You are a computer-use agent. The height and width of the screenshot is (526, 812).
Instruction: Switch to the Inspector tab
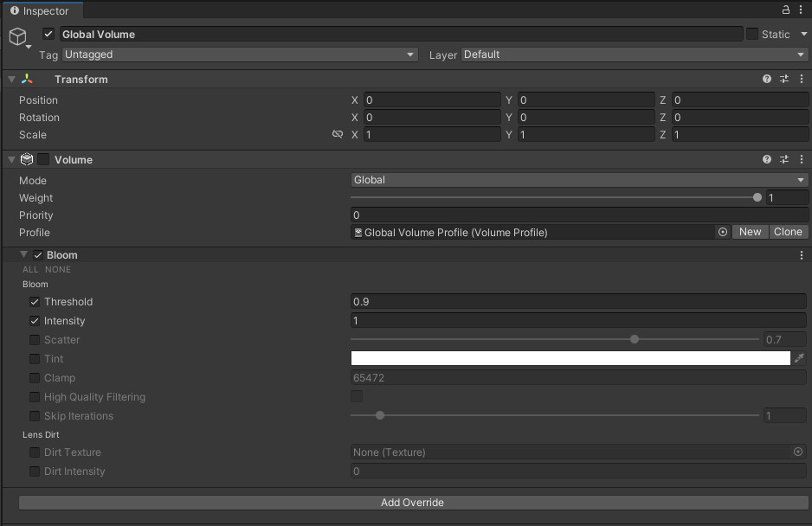(x=42, y=11)
